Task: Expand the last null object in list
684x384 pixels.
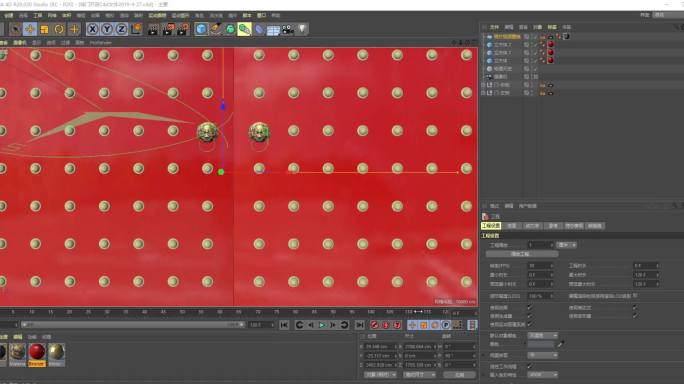Action: click(483, 93)
